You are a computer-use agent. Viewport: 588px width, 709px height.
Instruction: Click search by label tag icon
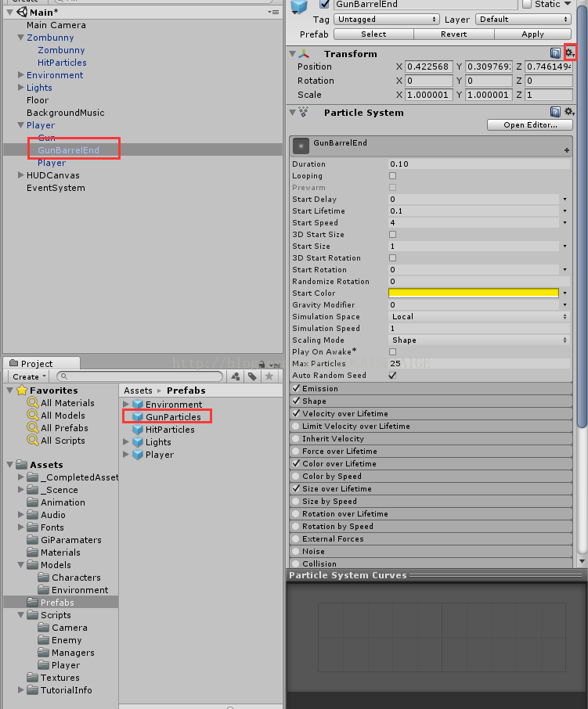coord(252,376)
